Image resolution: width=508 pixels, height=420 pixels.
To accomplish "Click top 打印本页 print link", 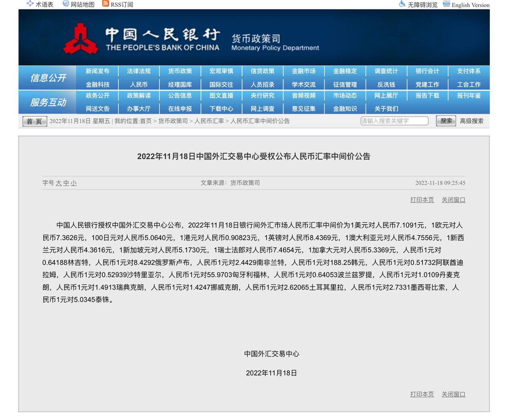I will tap(422, 200).
